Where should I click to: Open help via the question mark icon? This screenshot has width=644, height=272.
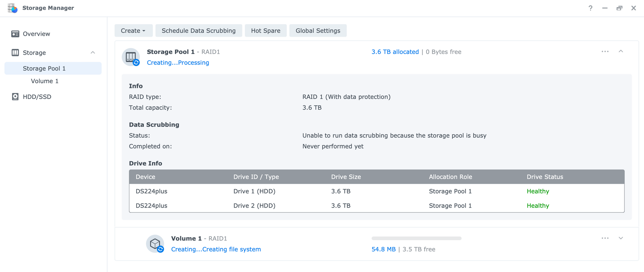(x=590, y=8)
